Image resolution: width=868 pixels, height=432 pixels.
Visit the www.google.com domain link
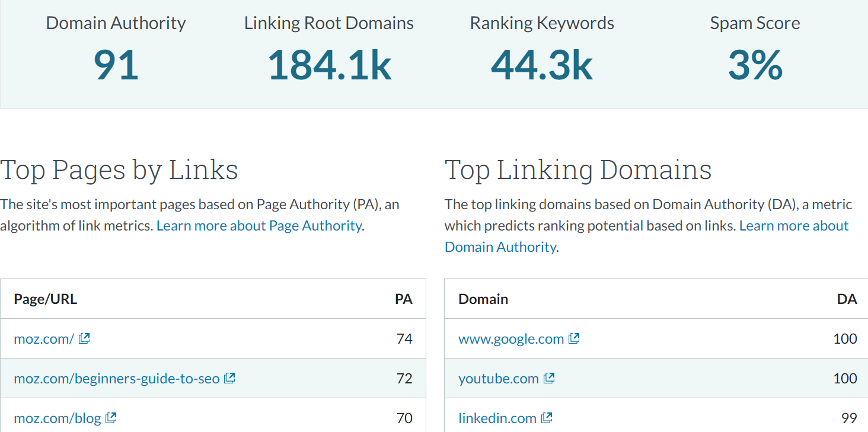pos(511,339)
